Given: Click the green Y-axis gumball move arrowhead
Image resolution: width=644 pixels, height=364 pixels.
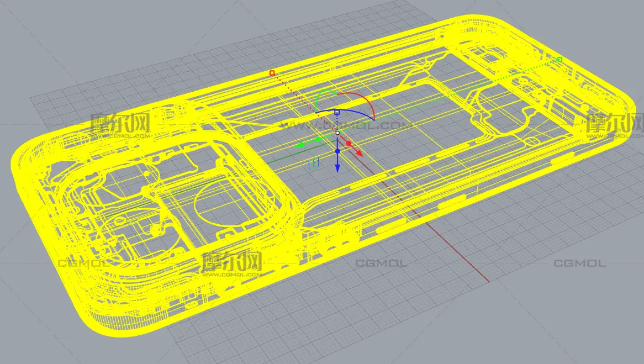Looking at the screenshot, I should click(299, 145).
